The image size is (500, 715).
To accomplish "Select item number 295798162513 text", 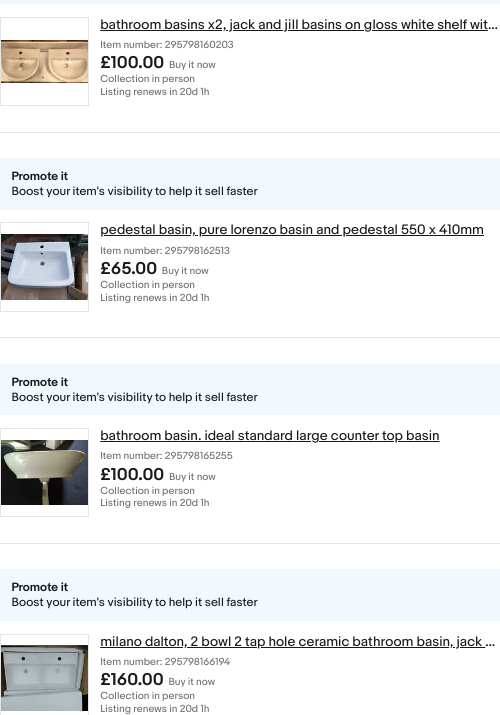I will [165, 250].
